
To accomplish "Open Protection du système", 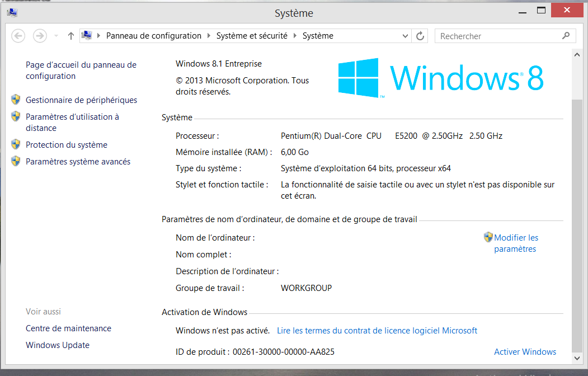I will click(67, 145).
